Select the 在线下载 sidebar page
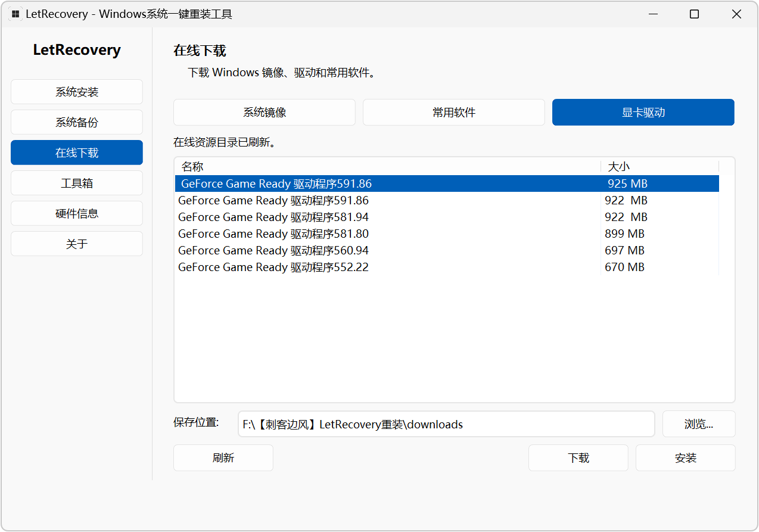 77,153
